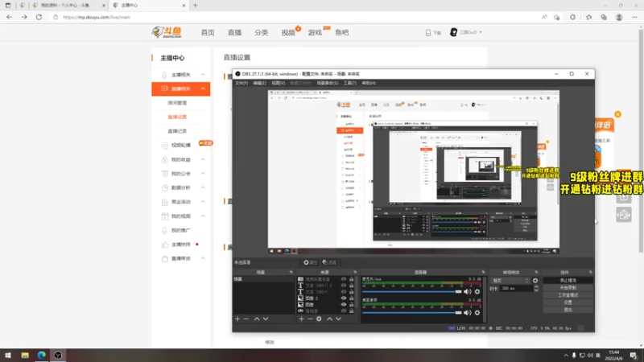Viewport: 644px width, 362px height.
Task: Select the 场景 item in Scenes list
Action: click(x=264, y=279)
